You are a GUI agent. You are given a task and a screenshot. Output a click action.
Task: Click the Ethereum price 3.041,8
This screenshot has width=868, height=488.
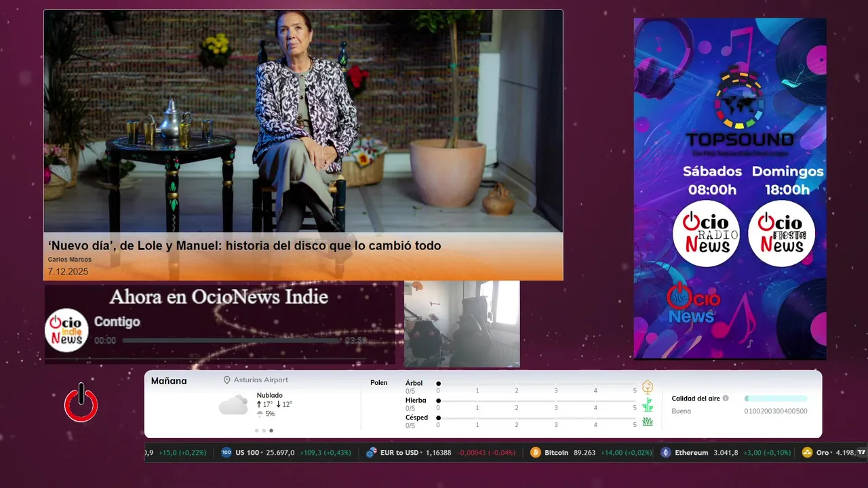(726, 453)
